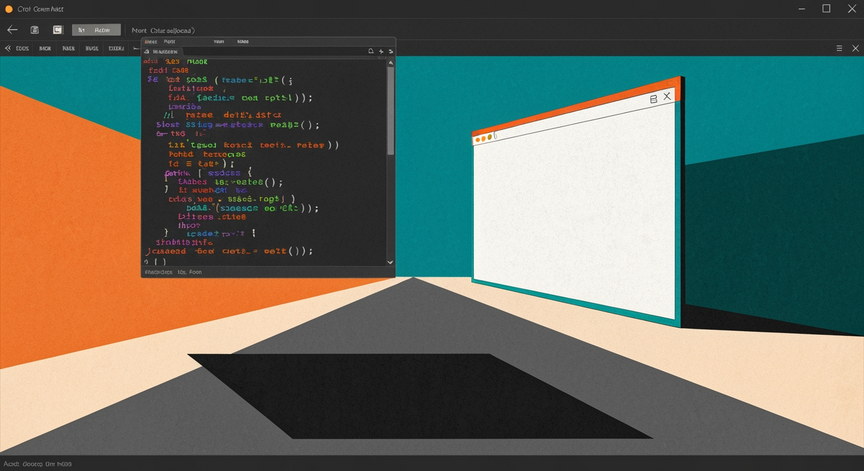This screenshot has width=864, height=471.
Task: Click the orange circle app icon in title bar
Action: (9, 9)
